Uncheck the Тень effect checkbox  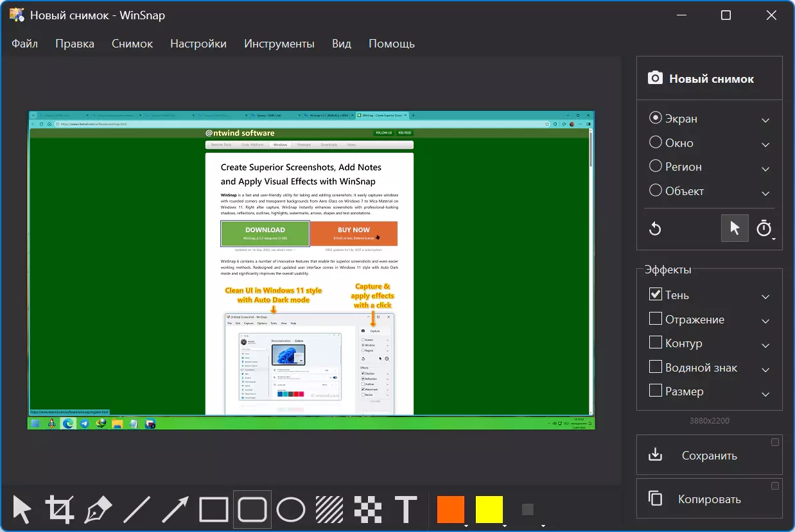click(x=656, y=295)
